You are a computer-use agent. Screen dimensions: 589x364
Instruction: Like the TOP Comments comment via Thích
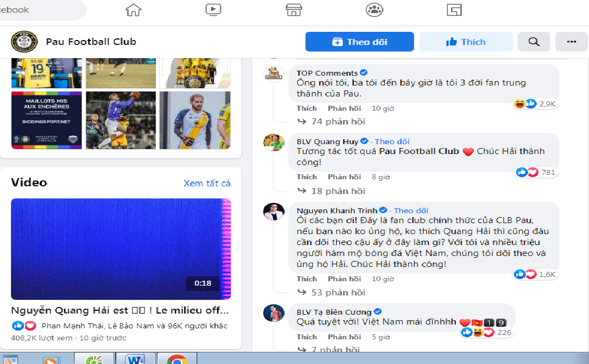click(307, 108)
